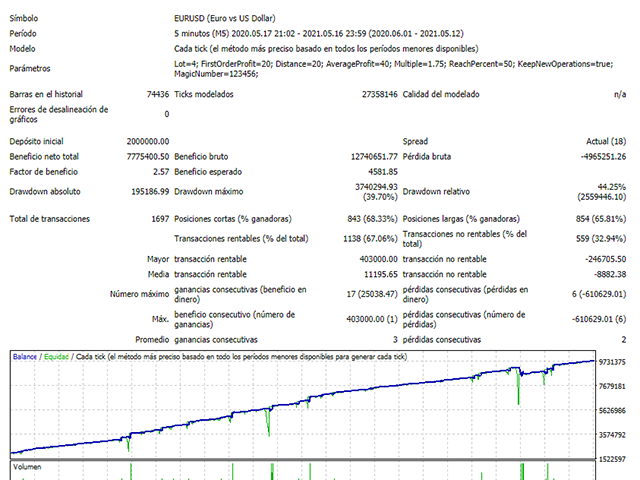Click chart axis label 7679181
Image resolution: width=640 pixels, height=480 pixels.
tap(612, 386)
